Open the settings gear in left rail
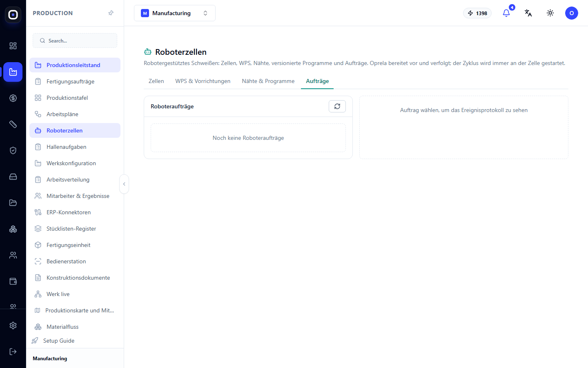Viewport: 588px width, 368px height. 13,325
